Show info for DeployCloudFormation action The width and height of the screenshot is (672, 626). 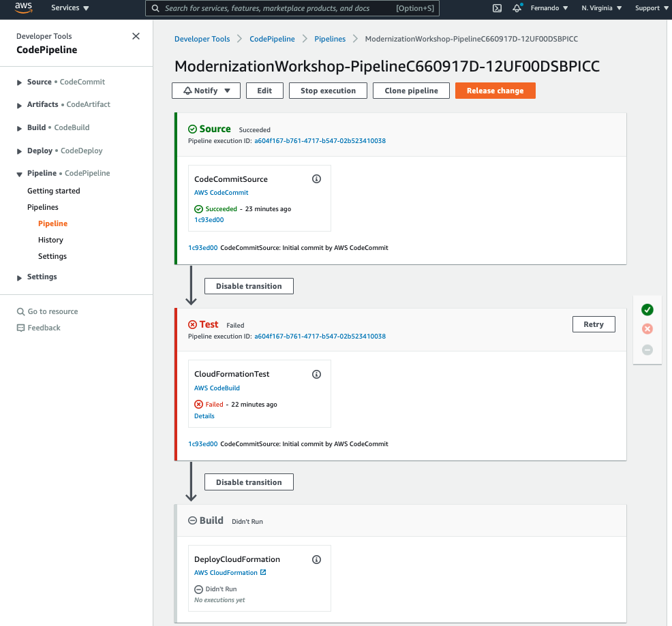coord(316,560)
